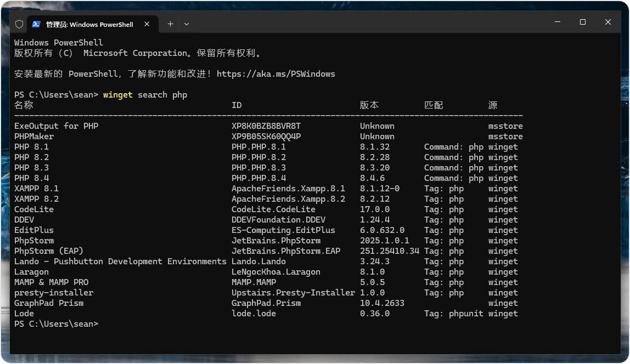Click the version '8.4.6'

[373, 178]
